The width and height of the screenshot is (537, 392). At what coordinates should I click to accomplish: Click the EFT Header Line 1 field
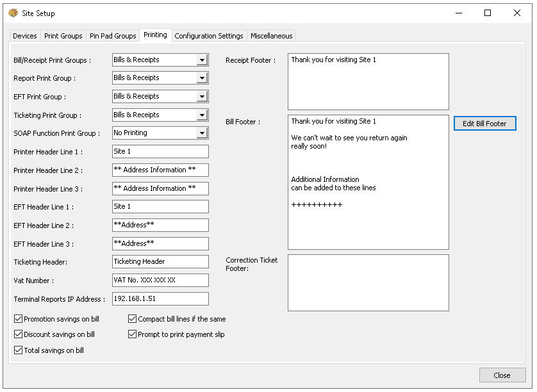click(x=160, y=206)
